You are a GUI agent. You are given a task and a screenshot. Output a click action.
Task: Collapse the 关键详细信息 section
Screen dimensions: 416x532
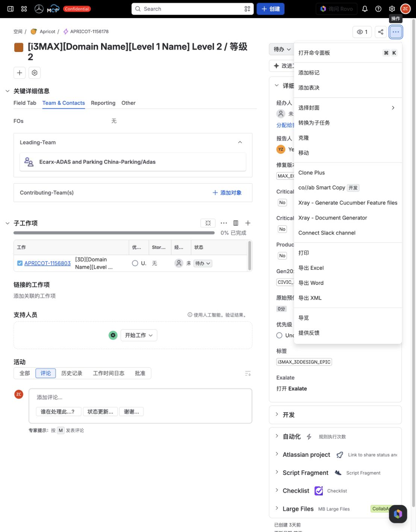(8, 91)
